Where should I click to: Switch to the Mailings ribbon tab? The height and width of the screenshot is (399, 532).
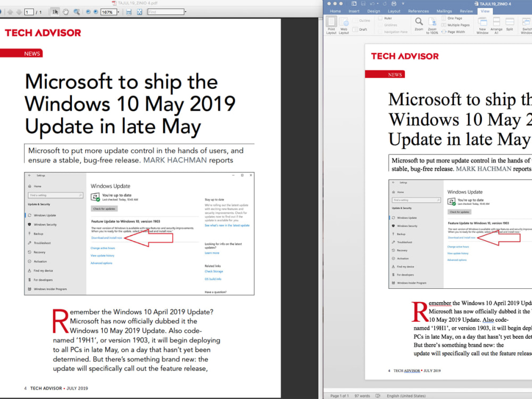click(x=444, y=11)
